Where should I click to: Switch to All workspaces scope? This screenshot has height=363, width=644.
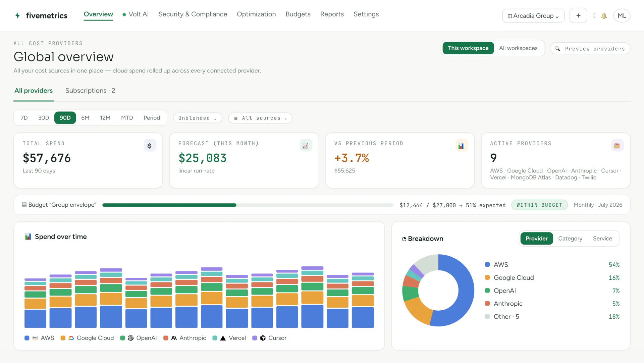click(x=518, y=48)
